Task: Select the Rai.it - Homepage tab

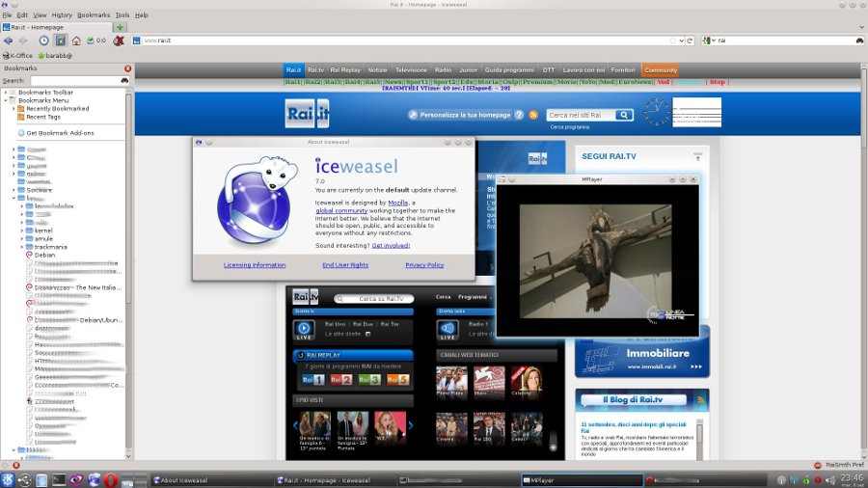Action: [x=57, y=27]
